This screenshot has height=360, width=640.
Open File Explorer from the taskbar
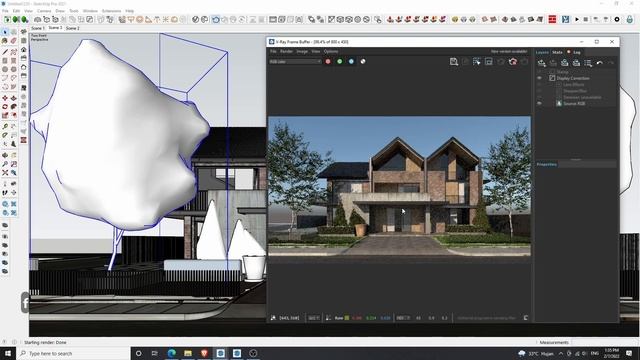[x=188, y=353]
